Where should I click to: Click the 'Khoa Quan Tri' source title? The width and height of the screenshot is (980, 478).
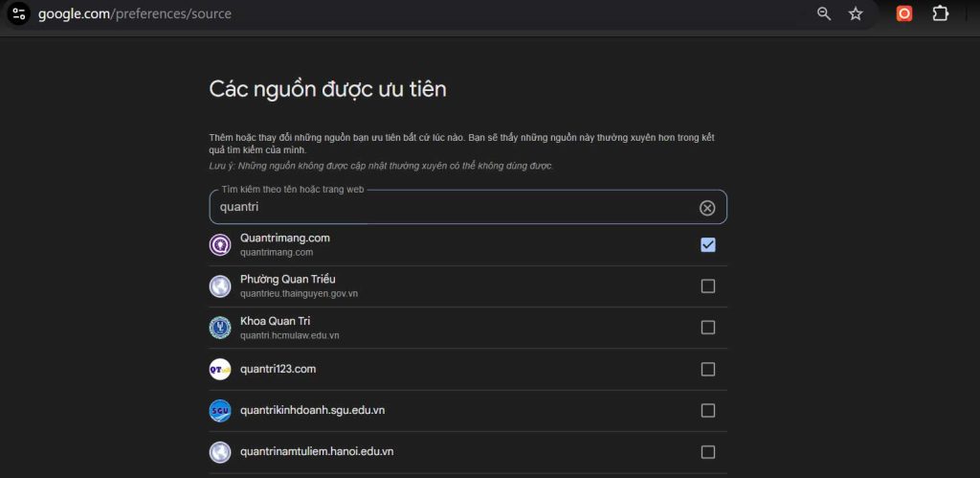275,321
